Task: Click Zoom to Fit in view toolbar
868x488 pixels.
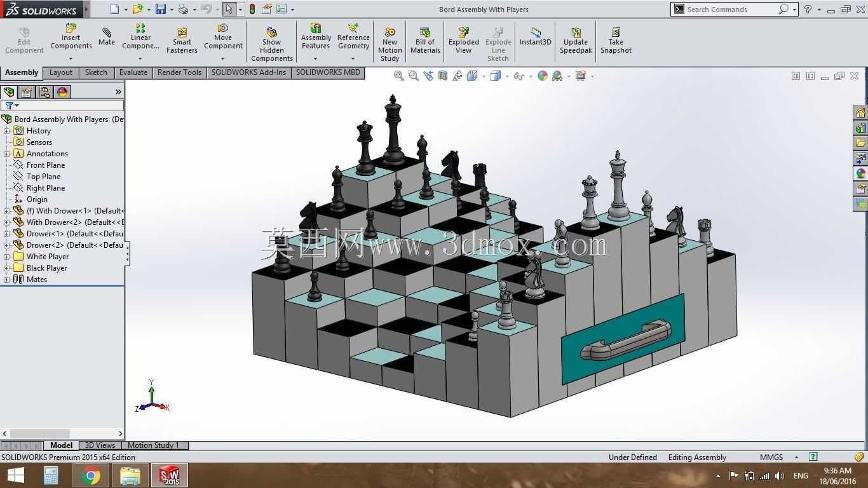Action: pos(398,76)
